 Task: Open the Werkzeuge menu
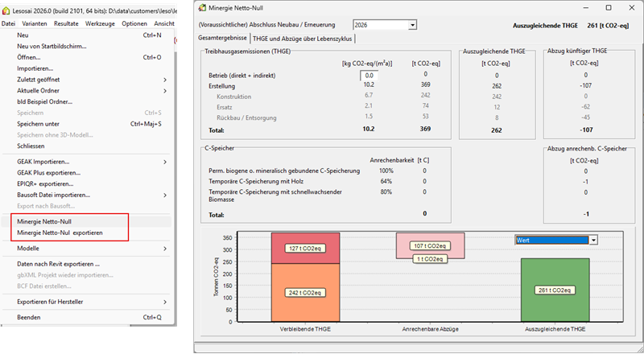[100, 23]
